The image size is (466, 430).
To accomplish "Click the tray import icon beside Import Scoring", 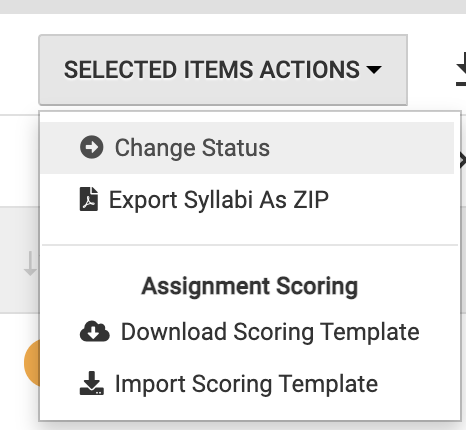I will (x=92, y=383).
